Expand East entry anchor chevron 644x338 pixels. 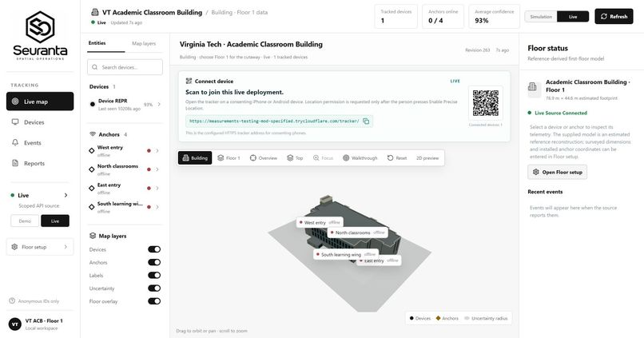click(157, 188)
